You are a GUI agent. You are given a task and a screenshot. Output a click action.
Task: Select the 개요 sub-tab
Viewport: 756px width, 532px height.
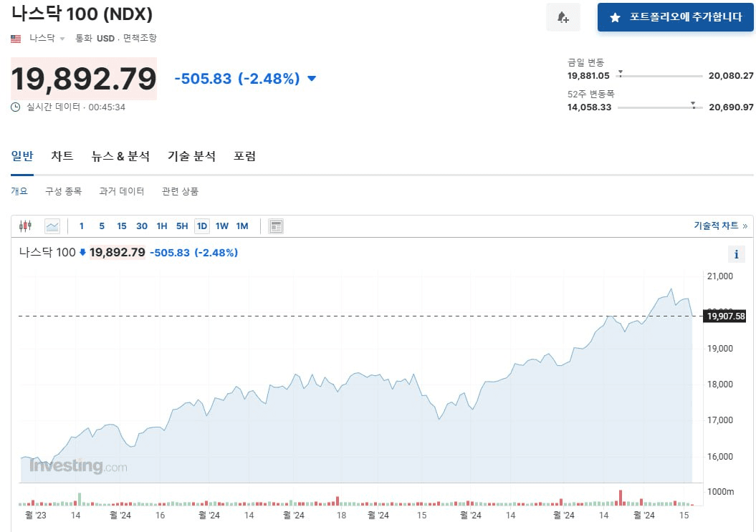click(19, 191)
